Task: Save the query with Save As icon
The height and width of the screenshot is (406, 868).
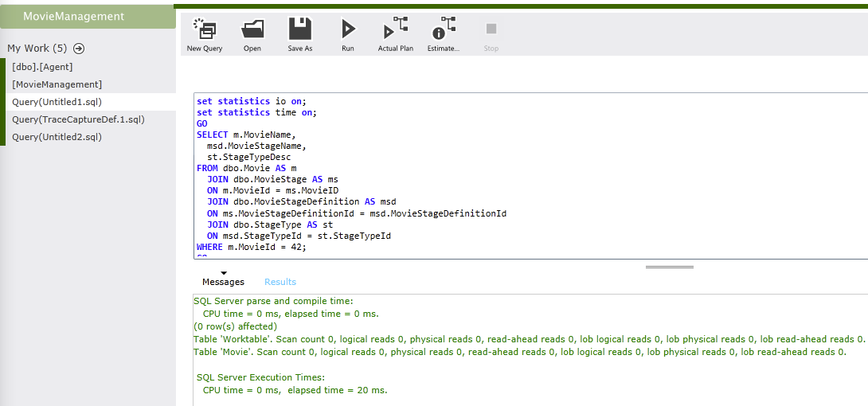Action: click(300, 34)
